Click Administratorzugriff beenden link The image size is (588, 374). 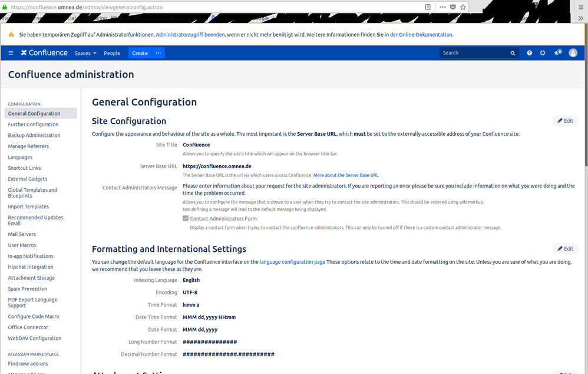coord(190,35)
